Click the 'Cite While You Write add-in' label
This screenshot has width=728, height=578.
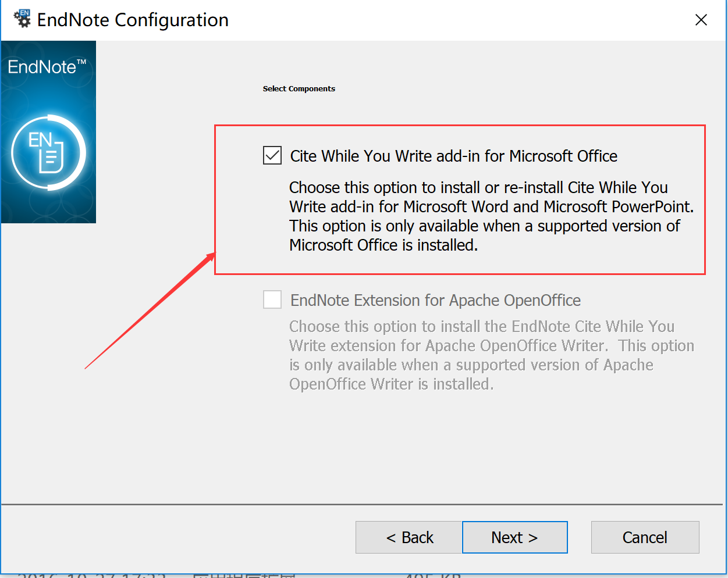pyautogui.click(x=453, y=156)
